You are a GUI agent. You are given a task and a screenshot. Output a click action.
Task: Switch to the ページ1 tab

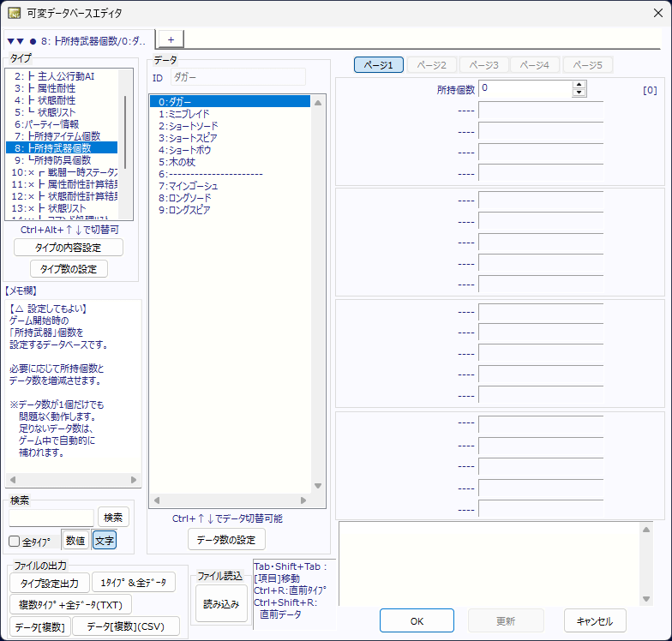(x=378, y=65)
